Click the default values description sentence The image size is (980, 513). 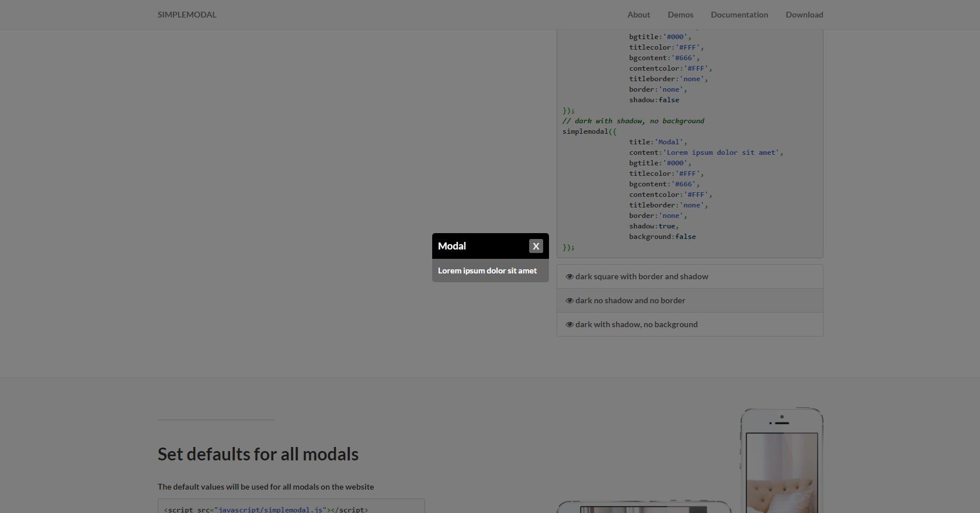click(x=266, y=487)
